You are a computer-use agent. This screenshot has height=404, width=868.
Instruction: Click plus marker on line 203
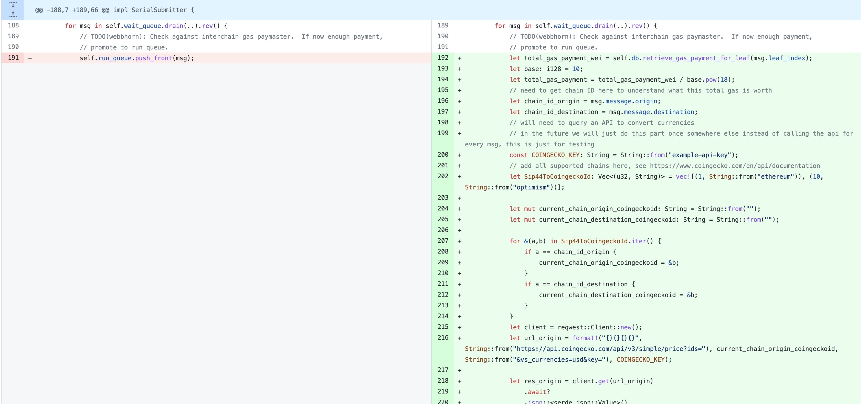click(x=460, y=198)
